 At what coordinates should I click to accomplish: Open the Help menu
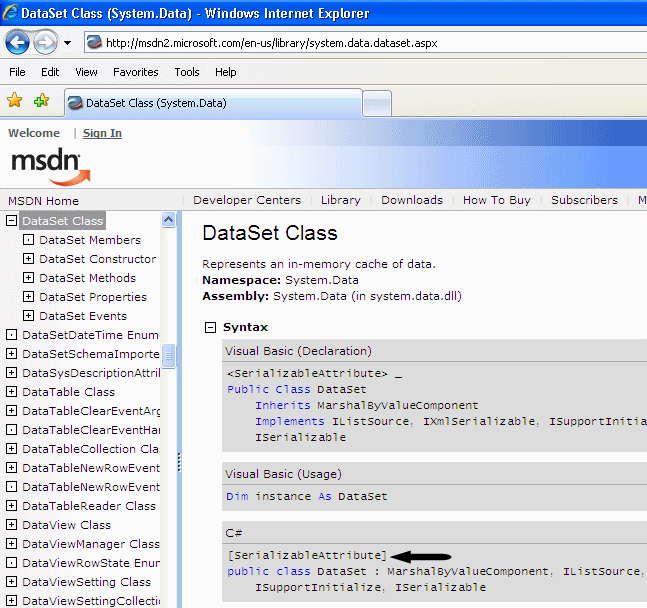pos(226,72)
